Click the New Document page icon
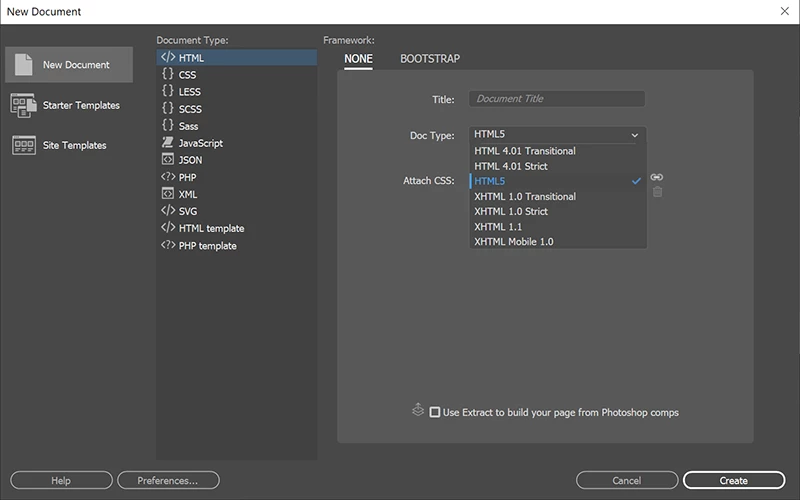This screenshot has width=800, height=500. [x=23, y=65]
